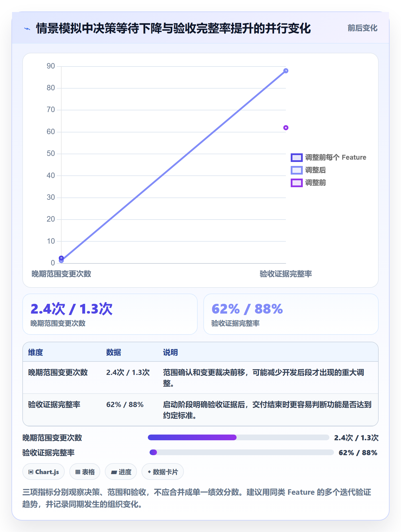Click the purple 62 data point

pos(286,128)
